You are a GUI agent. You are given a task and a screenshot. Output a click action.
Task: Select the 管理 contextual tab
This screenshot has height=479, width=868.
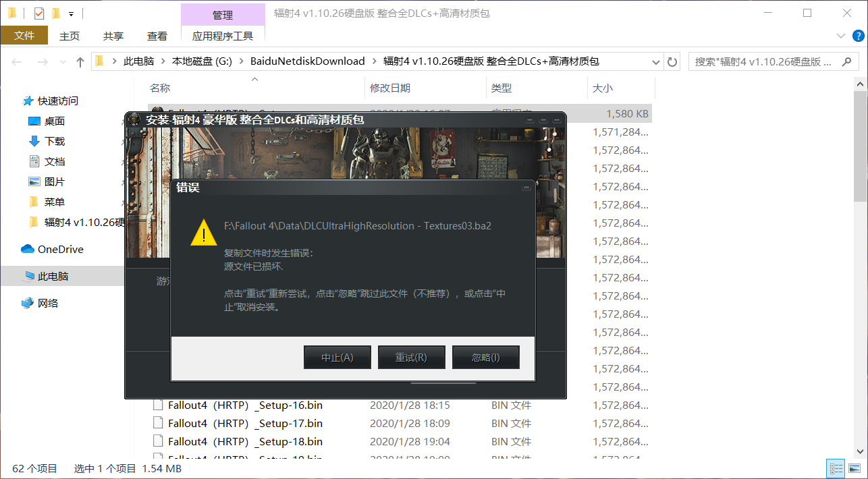point(223,15)
